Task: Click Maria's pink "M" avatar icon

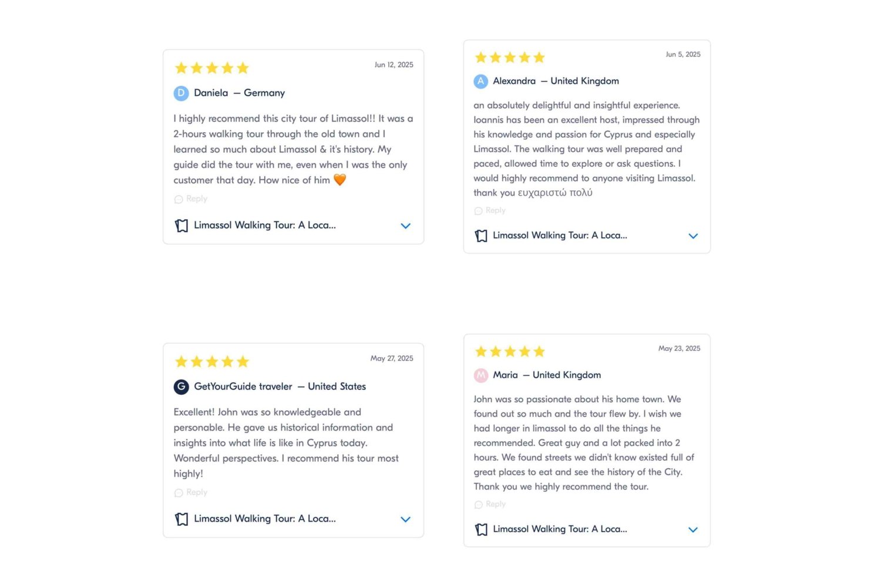Action: point(480,375)
